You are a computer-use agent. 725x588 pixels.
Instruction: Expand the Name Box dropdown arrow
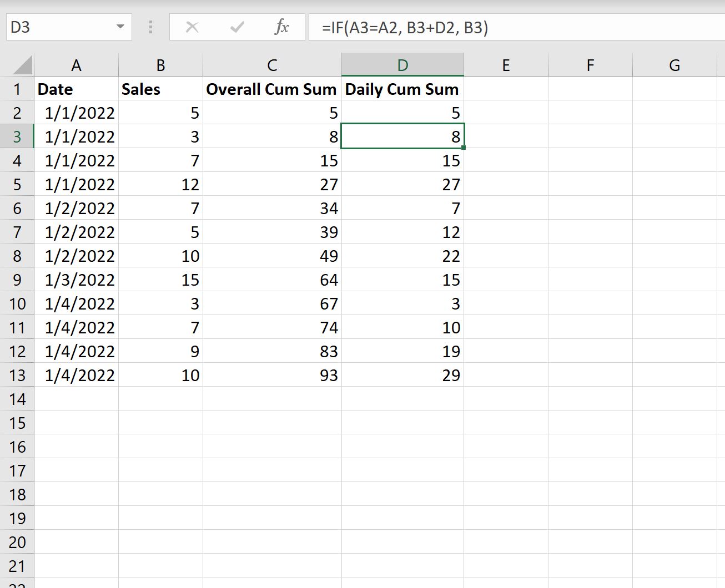(120, 27)
